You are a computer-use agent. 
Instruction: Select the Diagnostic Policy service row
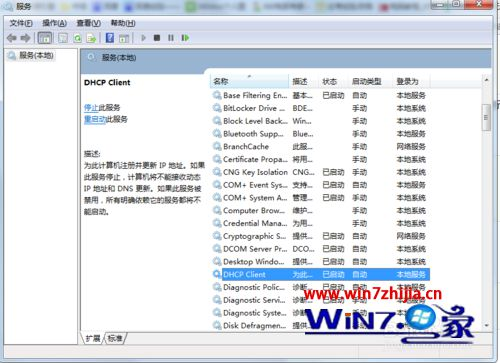coord(321,287)
